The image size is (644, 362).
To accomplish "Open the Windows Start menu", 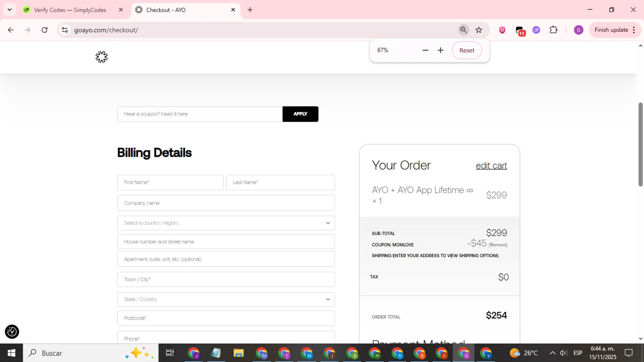I will (12, 353).
